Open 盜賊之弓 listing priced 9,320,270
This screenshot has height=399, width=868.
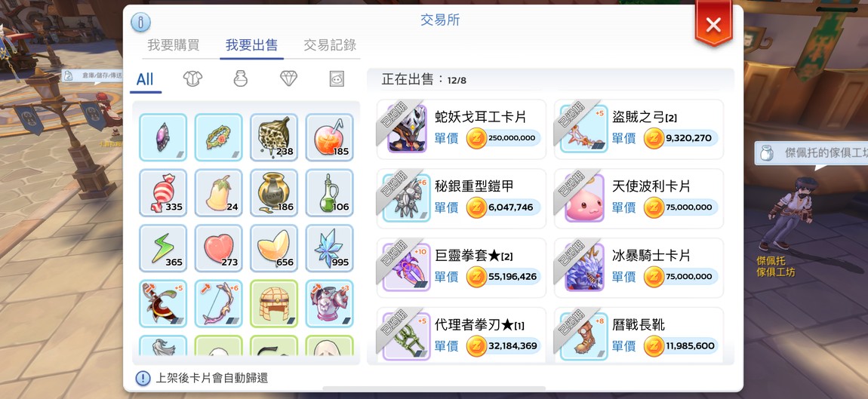coord(639,130)
